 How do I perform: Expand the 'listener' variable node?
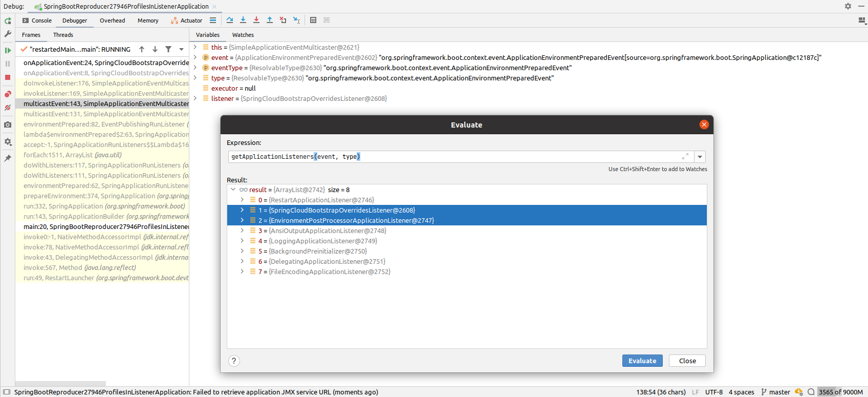point(195,98)
